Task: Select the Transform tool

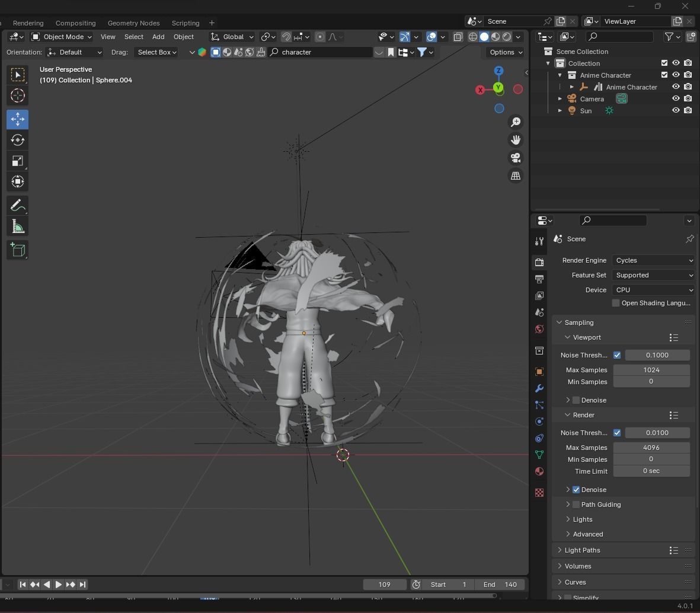Action: [17, 182]
